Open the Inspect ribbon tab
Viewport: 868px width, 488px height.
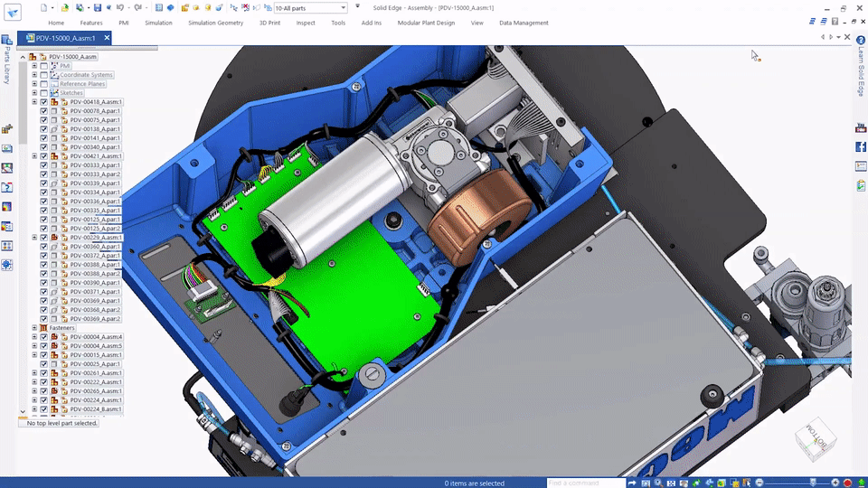[x=306, y=23]
